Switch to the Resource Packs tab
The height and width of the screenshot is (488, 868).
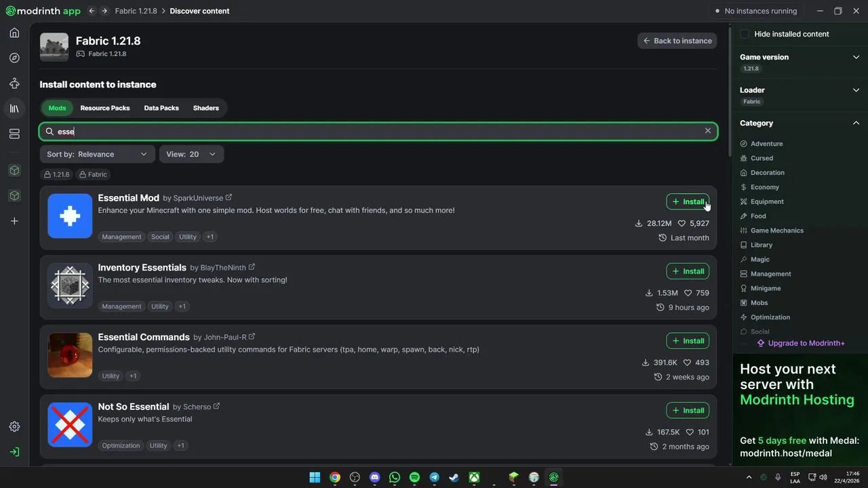coord(105,108)
